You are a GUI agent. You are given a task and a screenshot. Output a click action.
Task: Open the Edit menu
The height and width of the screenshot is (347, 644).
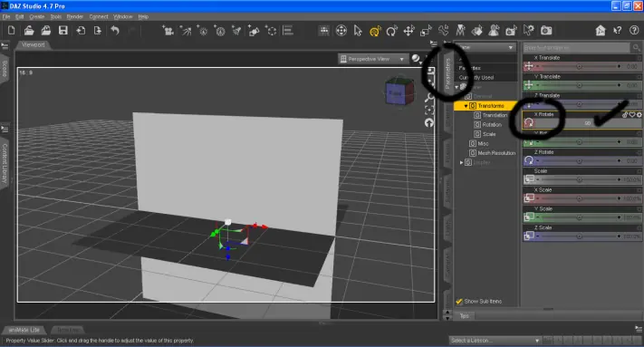click(20, 17)
